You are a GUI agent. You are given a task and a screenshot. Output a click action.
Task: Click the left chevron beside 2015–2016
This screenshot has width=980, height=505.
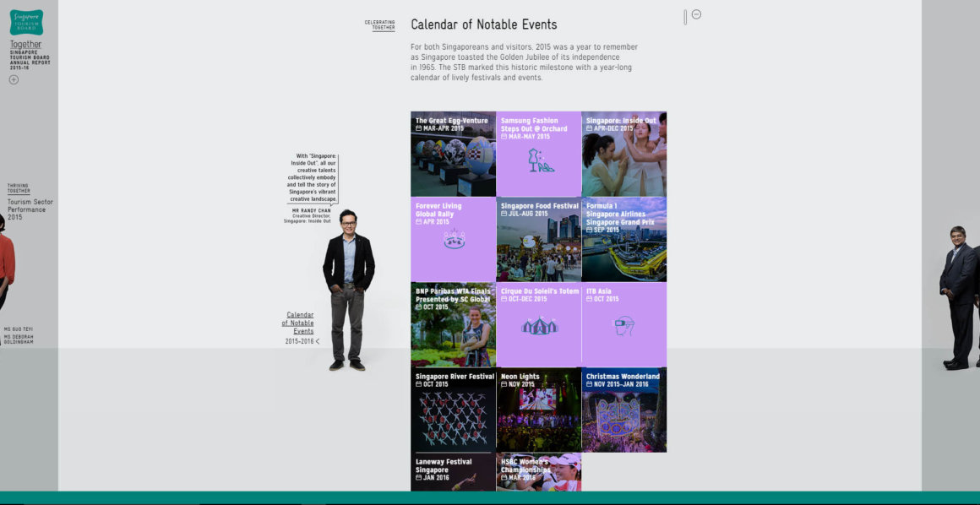coord(318,341)
